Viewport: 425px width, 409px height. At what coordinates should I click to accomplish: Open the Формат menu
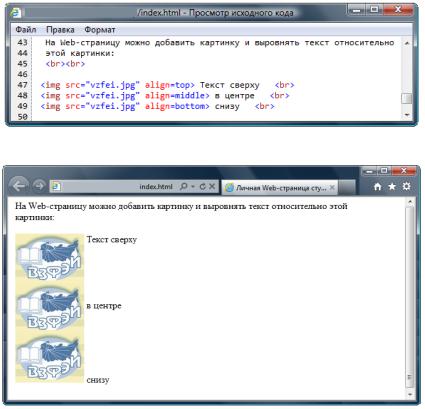(x=100, y=30)
